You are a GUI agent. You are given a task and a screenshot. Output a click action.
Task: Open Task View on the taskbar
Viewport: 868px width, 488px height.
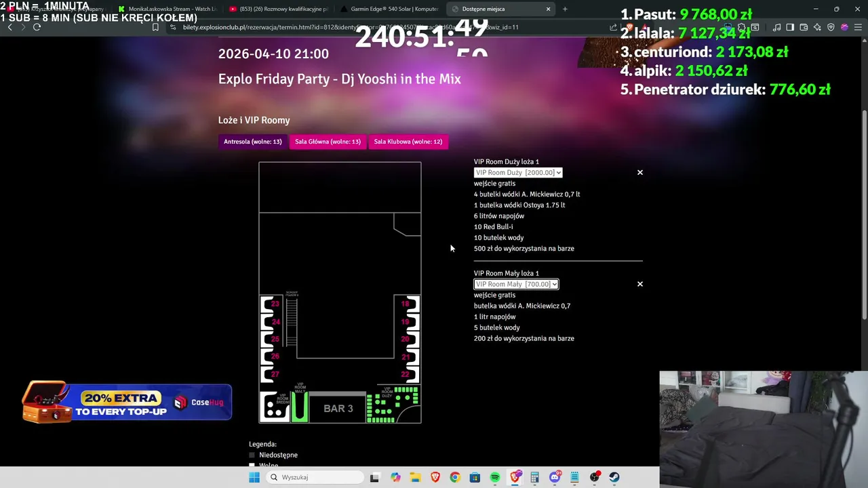pos(374,477)
